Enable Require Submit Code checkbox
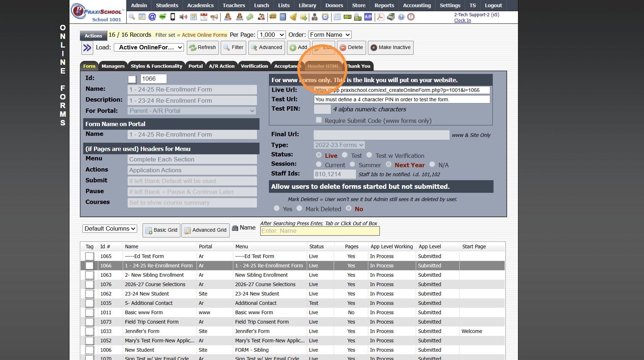The width and height of the screenshot is (644, 360). pyautogui.click(x=319, y=120)
